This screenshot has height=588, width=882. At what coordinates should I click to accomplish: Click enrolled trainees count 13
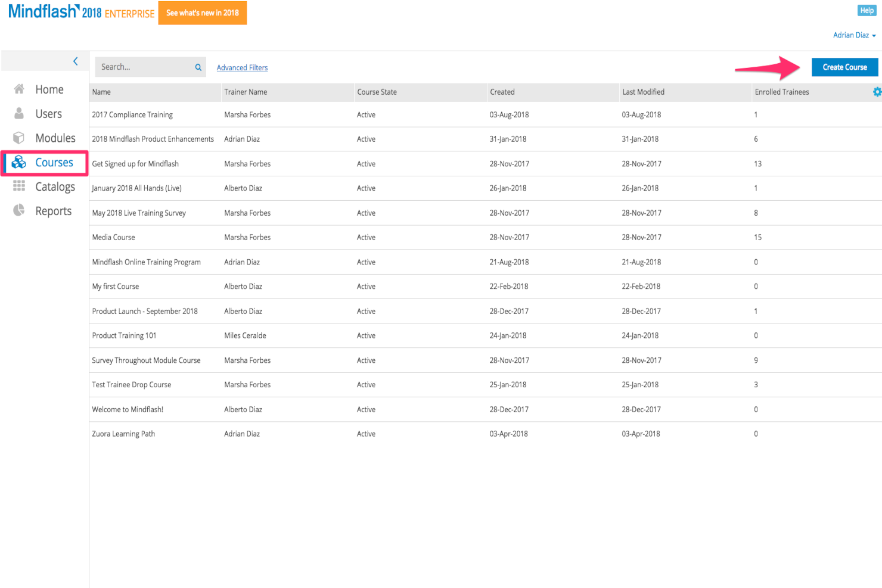tap(757, 164)
